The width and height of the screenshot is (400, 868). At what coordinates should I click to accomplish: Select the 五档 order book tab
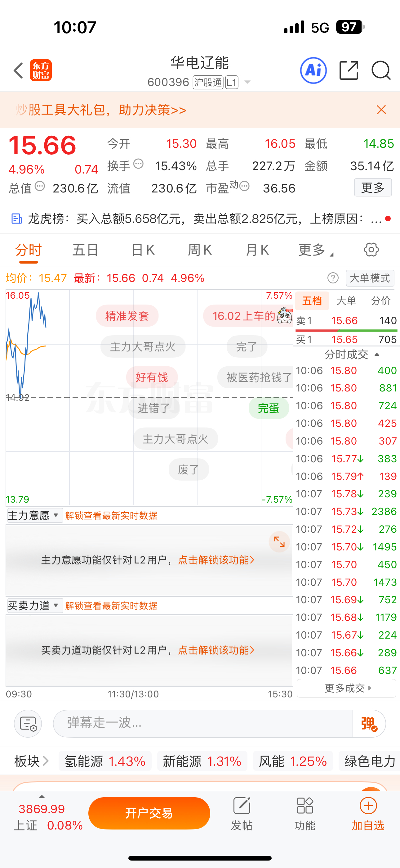312,301
